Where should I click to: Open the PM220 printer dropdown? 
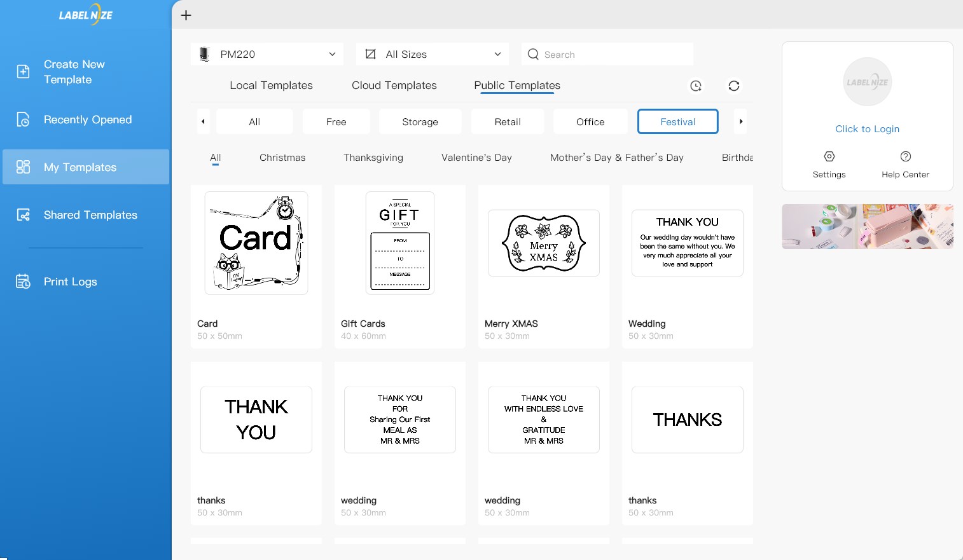point(267,54)
